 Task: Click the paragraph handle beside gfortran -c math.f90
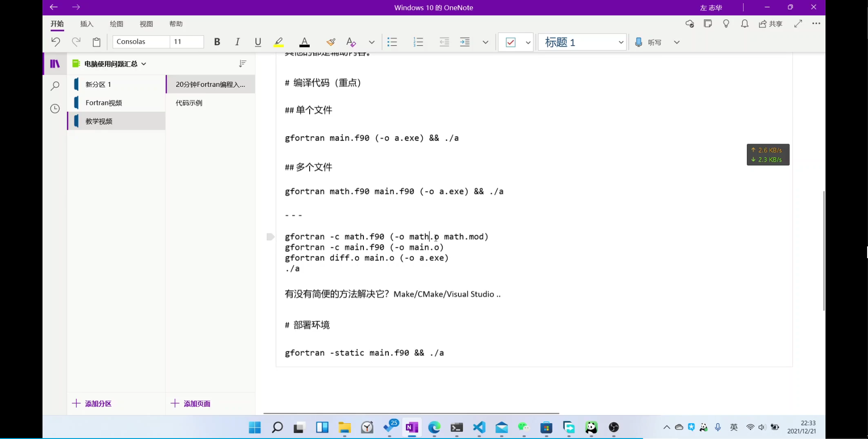pyautogui.click(x=270, y=237)
